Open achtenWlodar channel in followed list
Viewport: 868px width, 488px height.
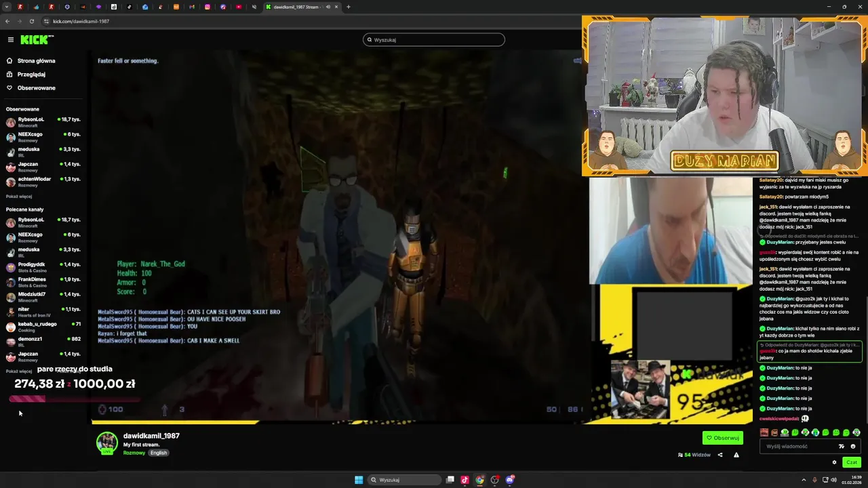(43, 182)
